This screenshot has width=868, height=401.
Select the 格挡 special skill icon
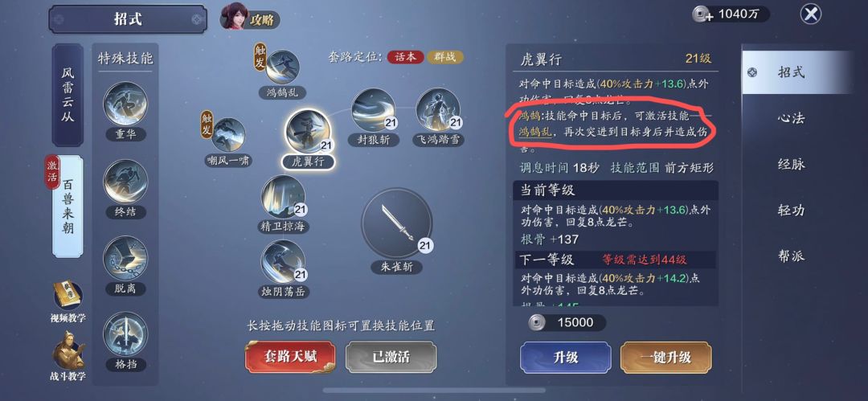[x=125, y=333]
